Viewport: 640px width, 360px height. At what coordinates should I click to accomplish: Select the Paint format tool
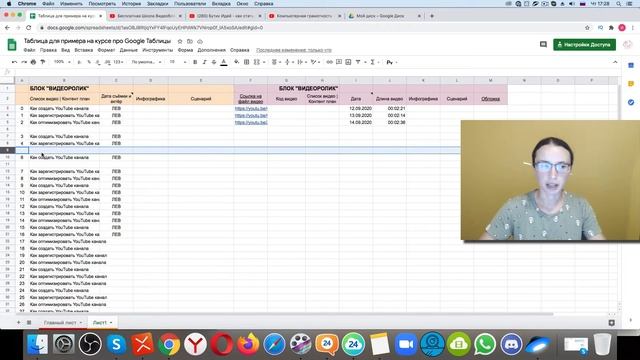pyautogui.click(x=42, y=62)
